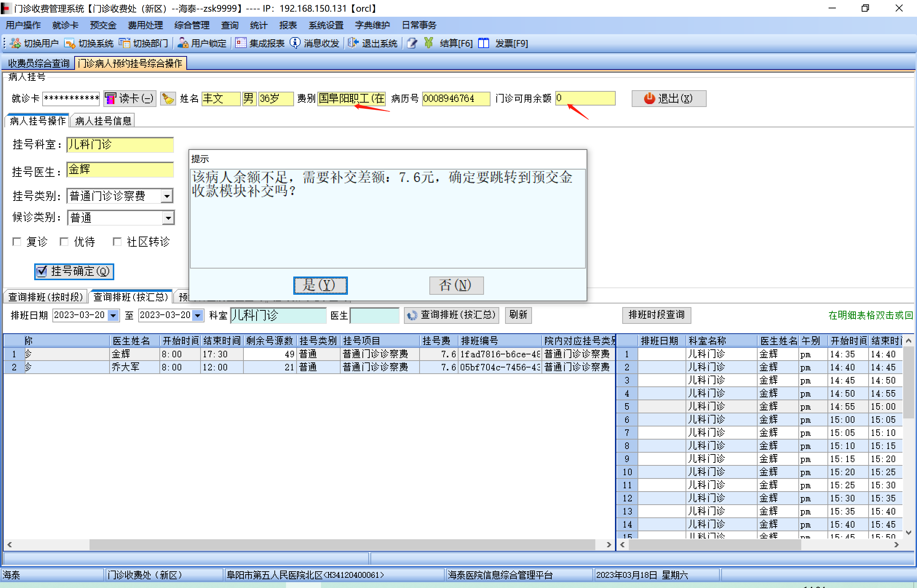Screen dimensions: 917x588
Task: Click the 医生 filter input field
Action: pyautogui.click(x=374, y=315)
